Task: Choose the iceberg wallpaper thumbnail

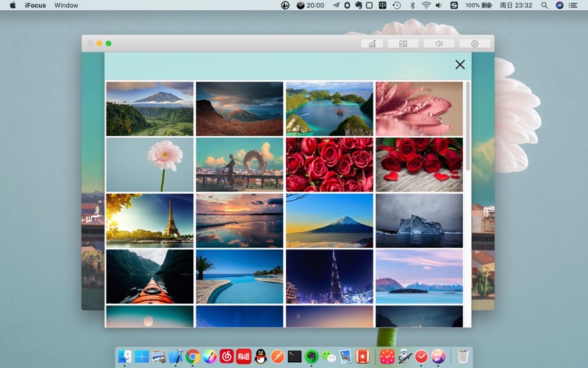Action: click(419, 220)
